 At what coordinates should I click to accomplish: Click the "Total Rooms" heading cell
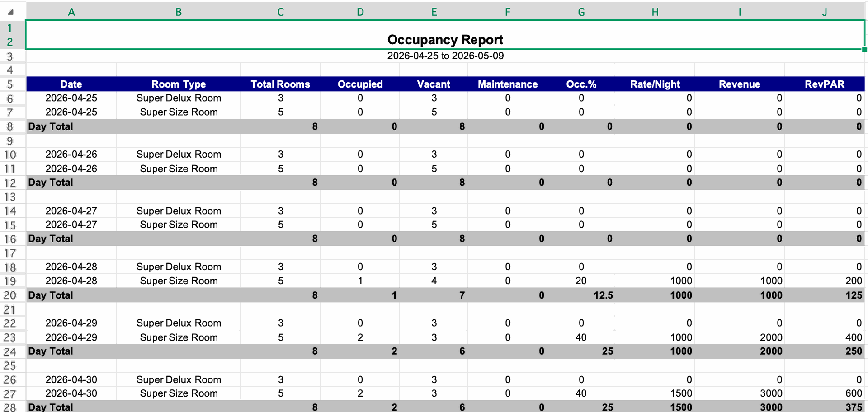280,84
